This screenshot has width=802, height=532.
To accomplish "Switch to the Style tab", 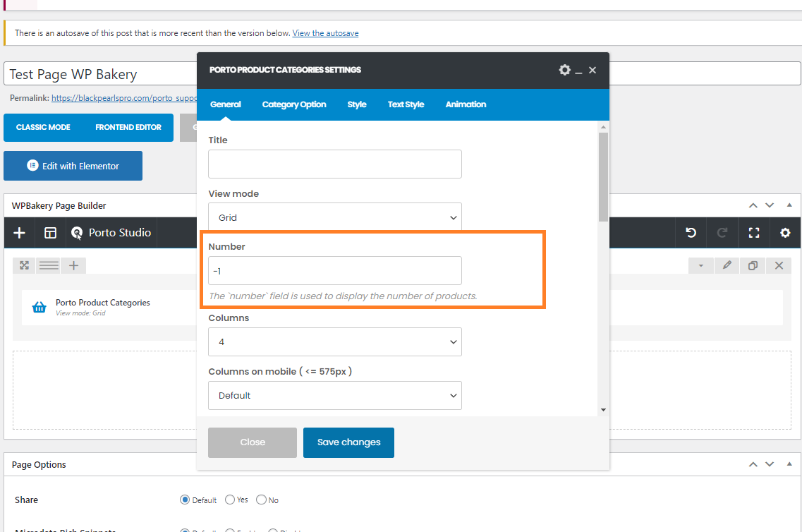I will click(357, 104).
